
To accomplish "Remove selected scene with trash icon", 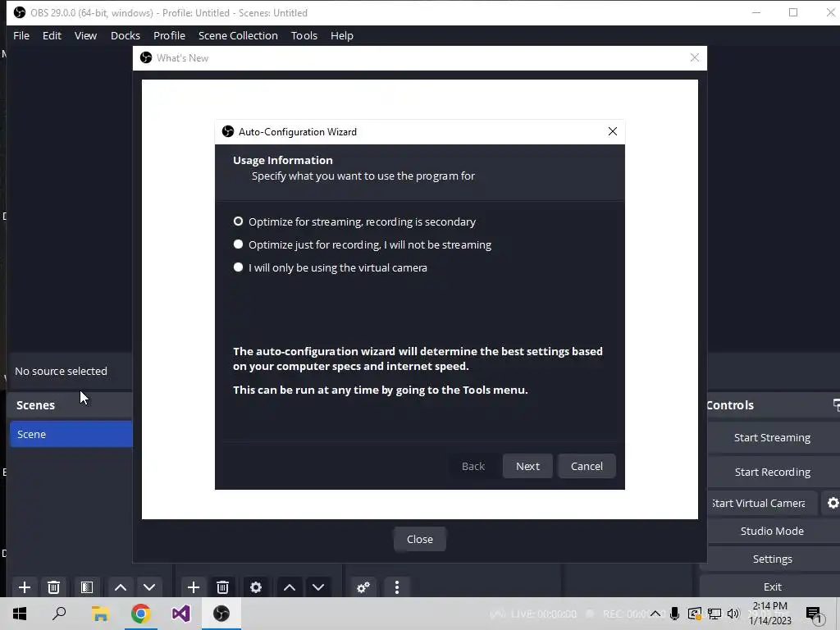I will pyautogui.click(x=53, y=587).
